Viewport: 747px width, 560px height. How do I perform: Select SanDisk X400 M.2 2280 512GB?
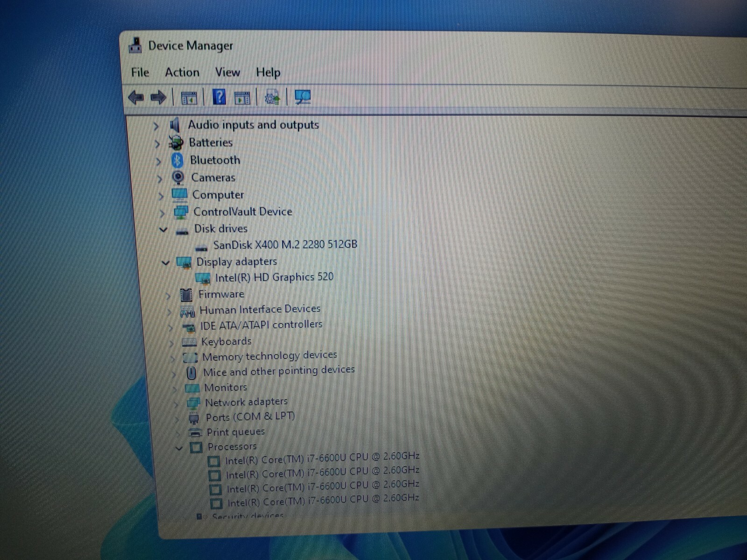285,245
